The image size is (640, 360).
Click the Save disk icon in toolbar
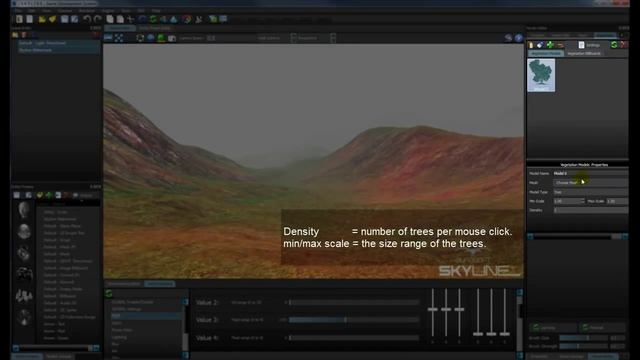pos(64,19)
